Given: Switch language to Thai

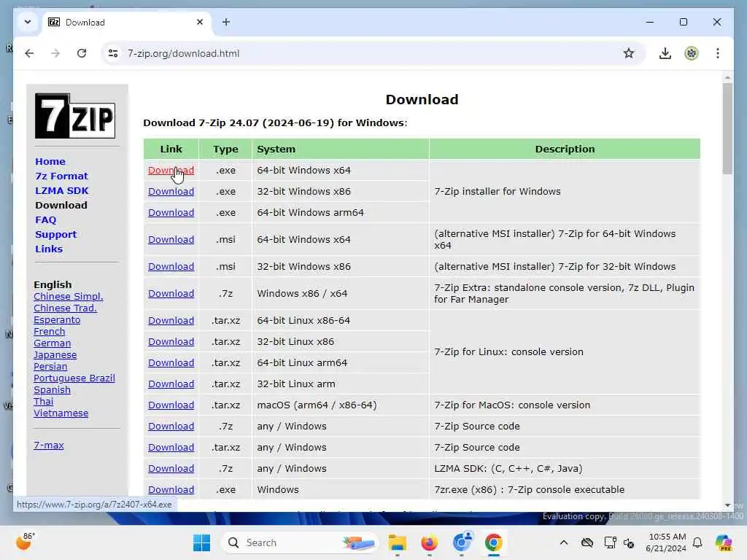Looking at the screenshot, I should 43,402.
